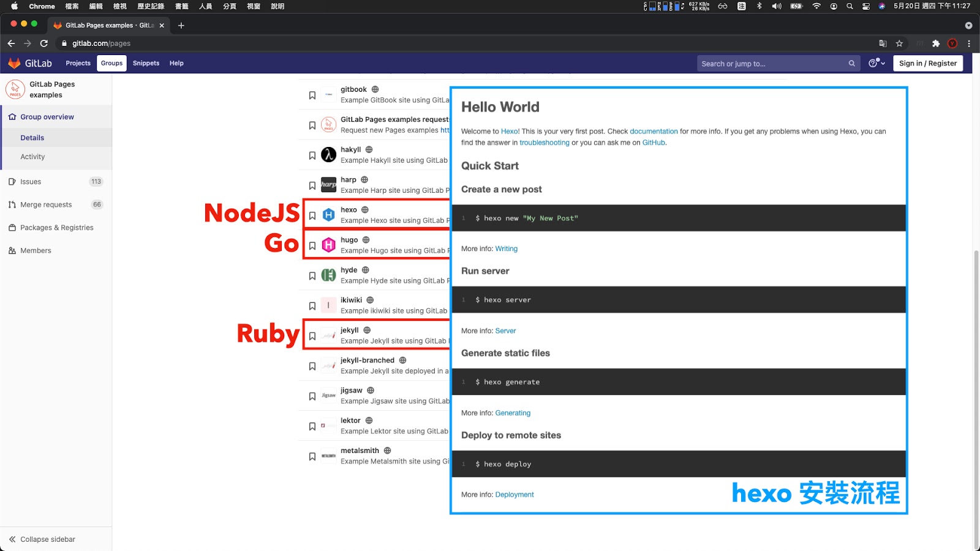
Task: Open the macOS 檔案 menu
Action: [72, 6]
